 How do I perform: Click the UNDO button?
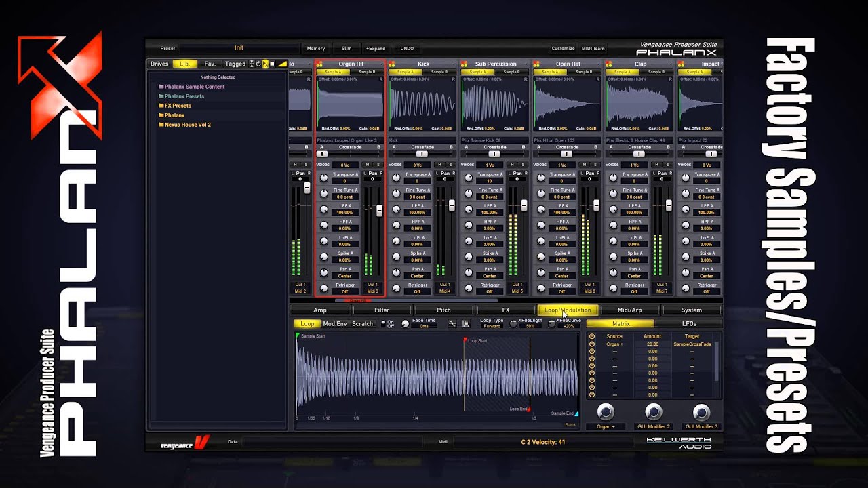click(407, 48)
